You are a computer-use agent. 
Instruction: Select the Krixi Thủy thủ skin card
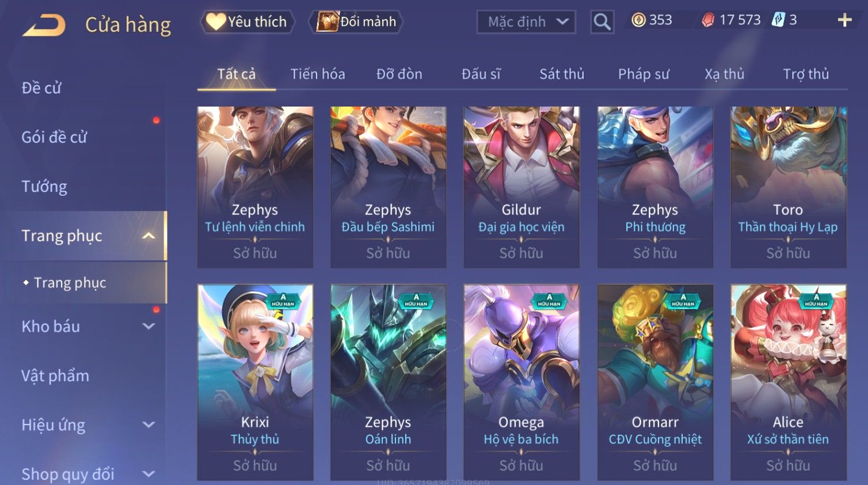255,382
